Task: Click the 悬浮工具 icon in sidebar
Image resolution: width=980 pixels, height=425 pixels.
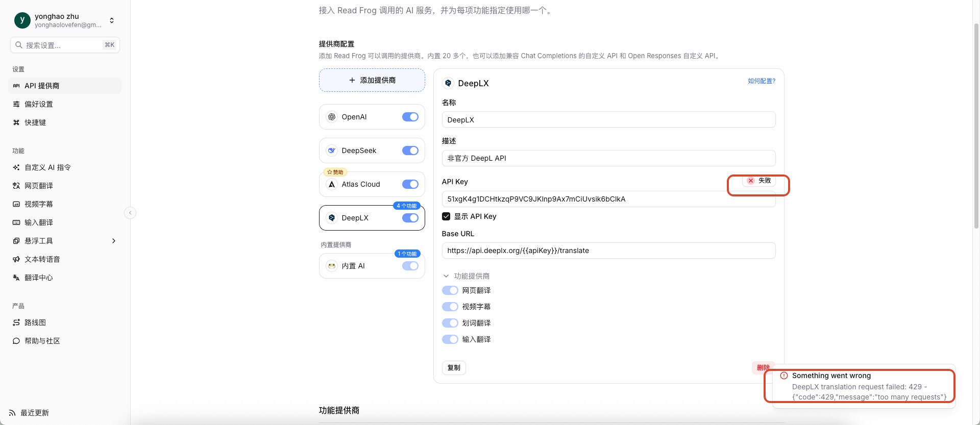Action: pos(16,241)
